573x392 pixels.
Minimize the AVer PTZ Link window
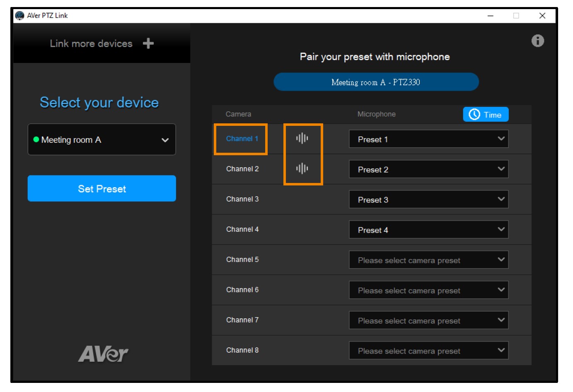[491, 16]
